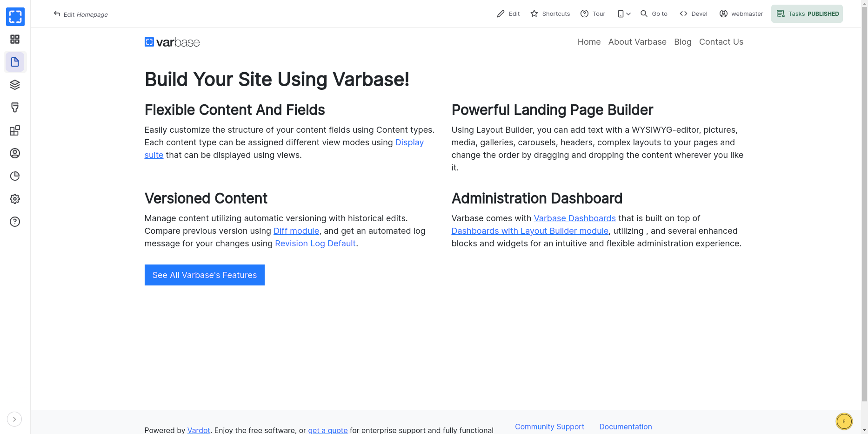Image resolution: width=868 pixels, height=434 pixels.
Task: Open Dashboards with Layout Builder module link
Action: coord(530,231)
